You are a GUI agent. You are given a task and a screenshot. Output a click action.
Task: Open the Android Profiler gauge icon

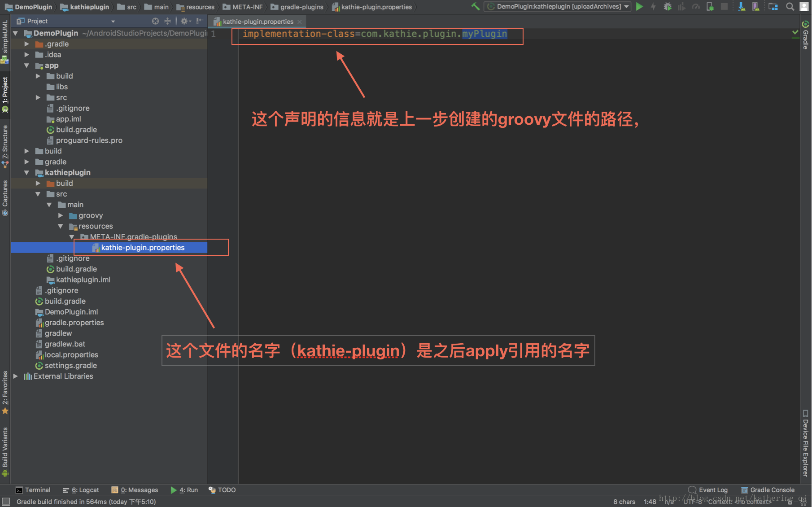pos(696,6)
